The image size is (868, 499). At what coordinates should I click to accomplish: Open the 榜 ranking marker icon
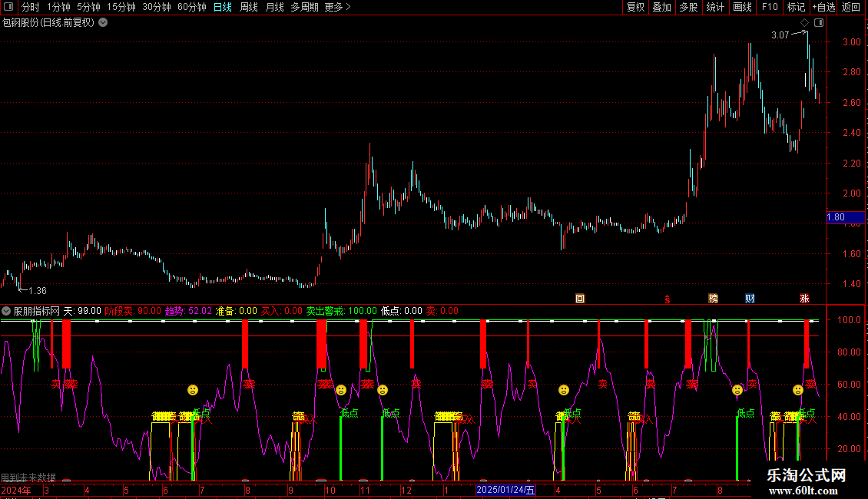[x=714, y=298]
